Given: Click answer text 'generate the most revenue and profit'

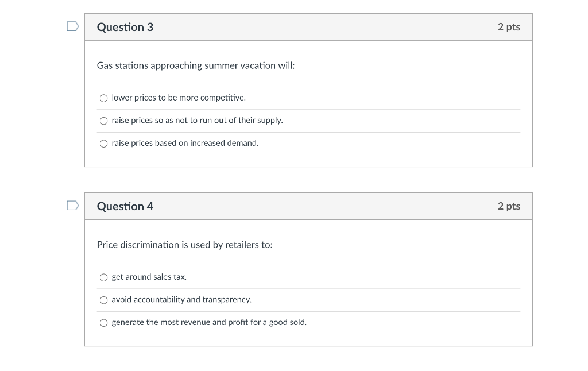Looking at the screenshot, I should tap(209, 322).
